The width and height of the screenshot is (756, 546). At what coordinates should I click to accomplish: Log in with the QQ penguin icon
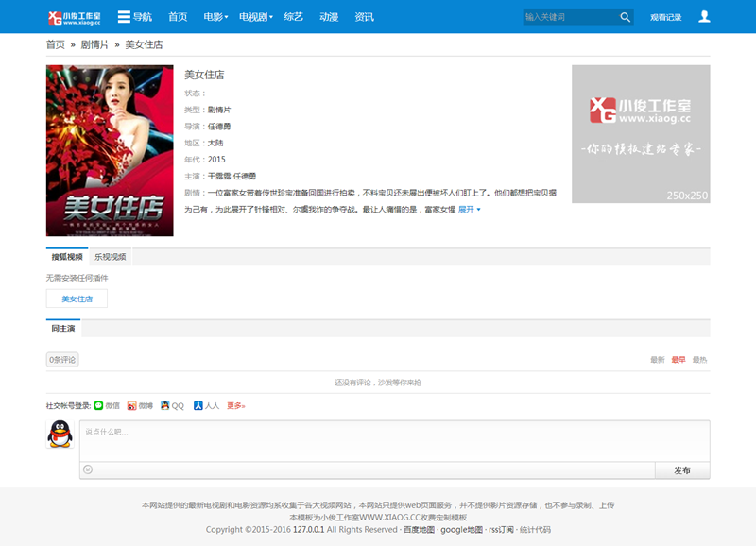point(164,406)
